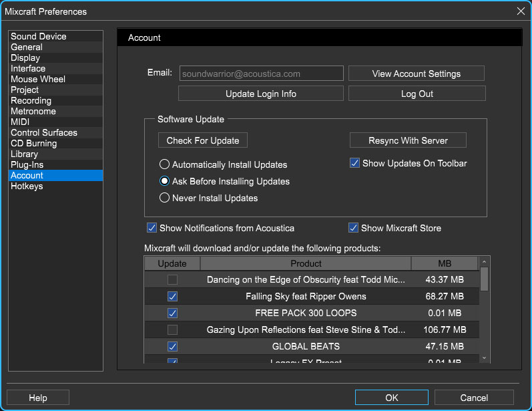Open Recording preferences
532x411 pixels.
(x=55, y=100)
